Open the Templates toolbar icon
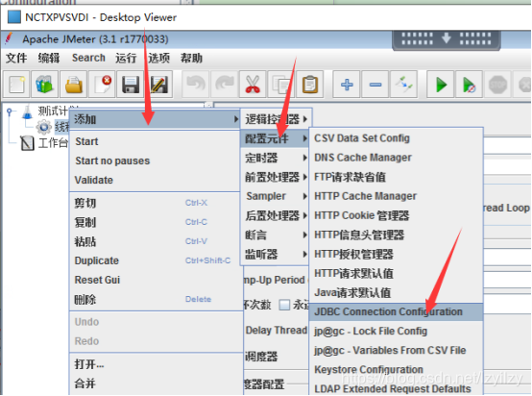The image size is (532, 396). coord(45,85)
